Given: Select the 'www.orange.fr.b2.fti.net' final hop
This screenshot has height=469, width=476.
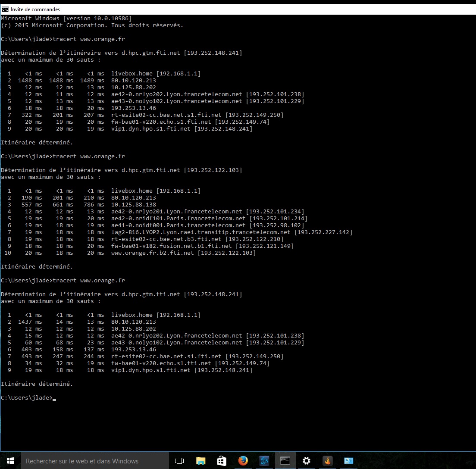Looking at the screenshot, I should click(130, 253).
